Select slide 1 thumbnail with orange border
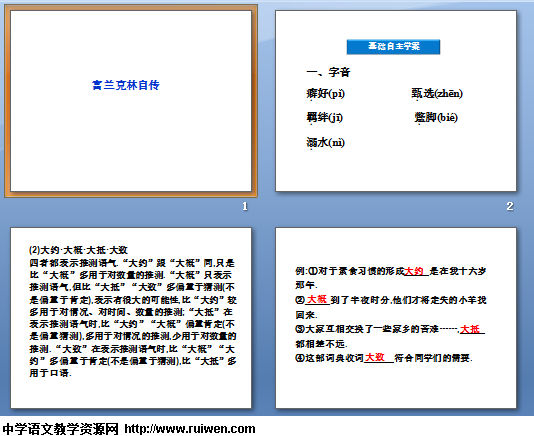Screen dimensions: 534x436 pyautogui.click(x=131, y=101)
